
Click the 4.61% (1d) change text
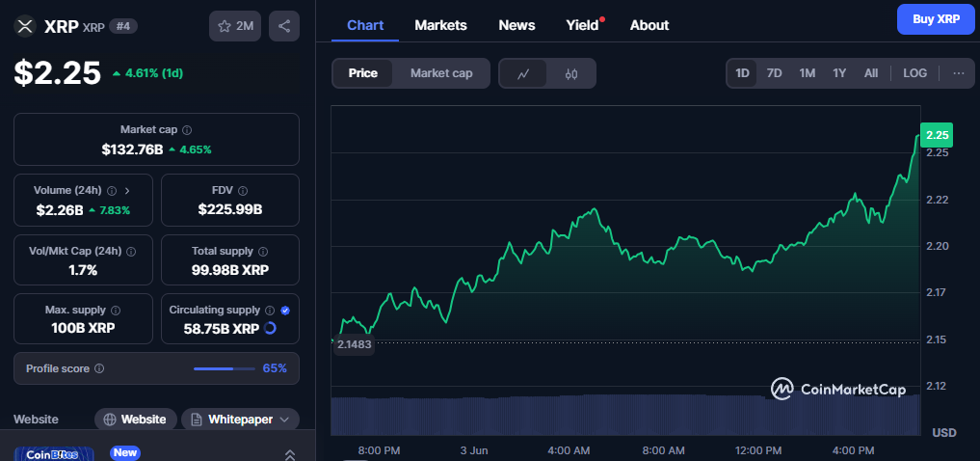[154, 73]
